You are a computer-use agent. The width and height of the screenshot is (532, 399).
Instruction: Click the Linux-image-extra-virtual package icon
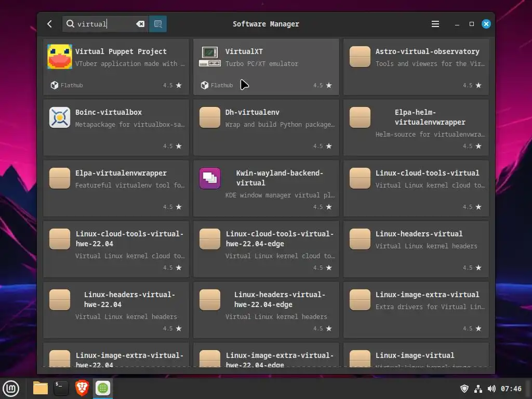coord(360,300)
